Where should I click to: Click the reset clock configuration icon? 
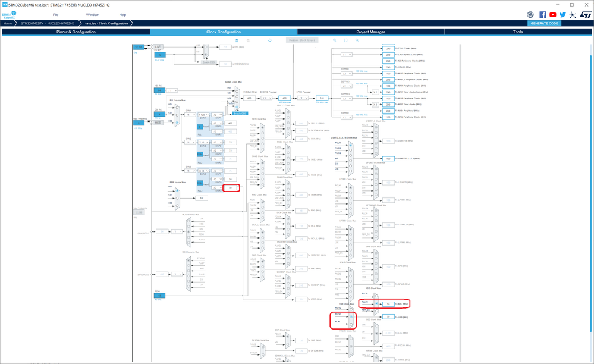(x=270, y=40)
